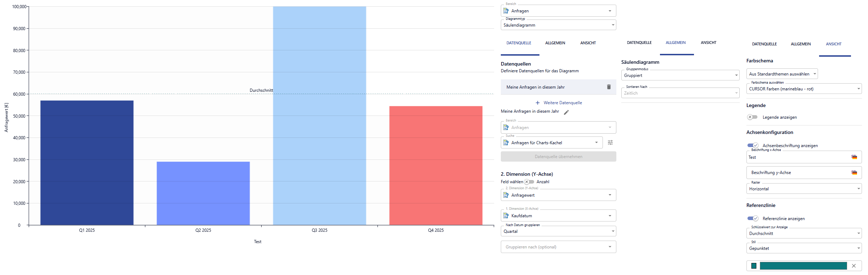The height and width of the screenshot is (275, 868).
Task: Click the 'Test' x-axis title under the chart
Action: pyautogui.click(x=258, y=242)
